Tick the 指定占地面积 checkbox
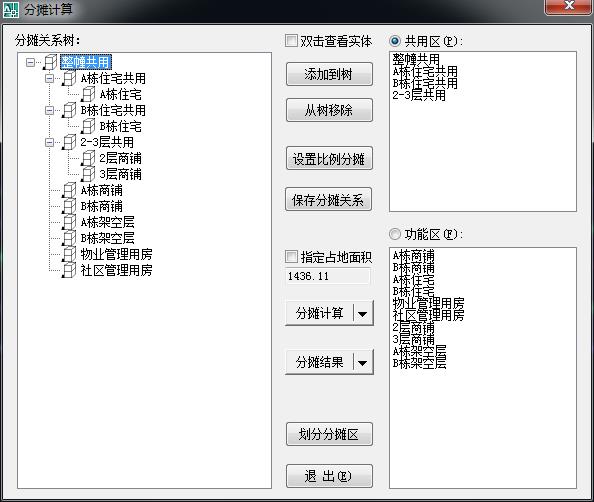Screen dimensions: 594x502 click(x=291, y=256)
